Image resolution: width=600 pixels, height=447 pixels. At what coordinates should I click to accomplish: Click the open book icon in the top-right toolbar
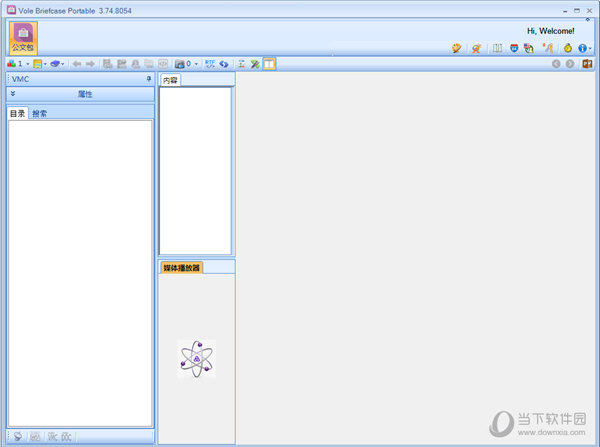tap(497, 47)
